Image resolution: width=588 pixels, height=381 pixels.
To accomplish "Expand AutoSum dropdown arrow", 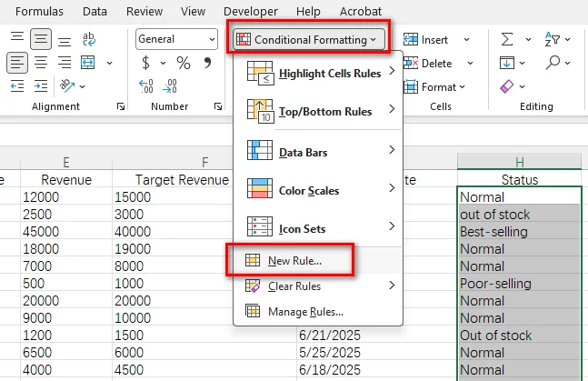I will [528, 39].
